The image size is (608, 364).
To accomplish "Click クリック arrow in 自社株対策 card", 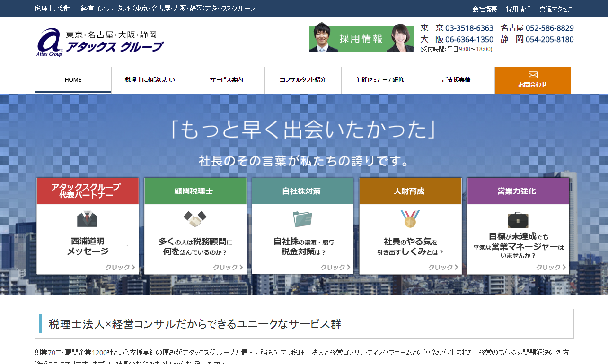I will click(x=335, y=267).
